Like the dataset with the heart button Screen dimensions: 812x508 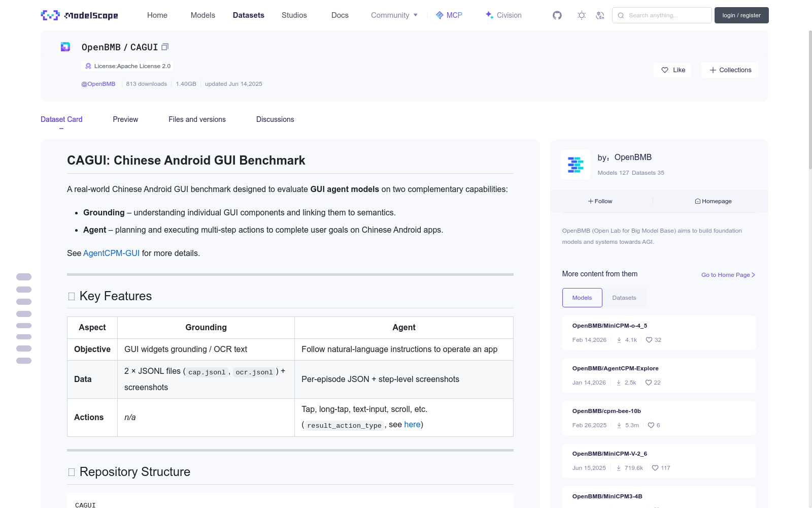click(673, 70)
